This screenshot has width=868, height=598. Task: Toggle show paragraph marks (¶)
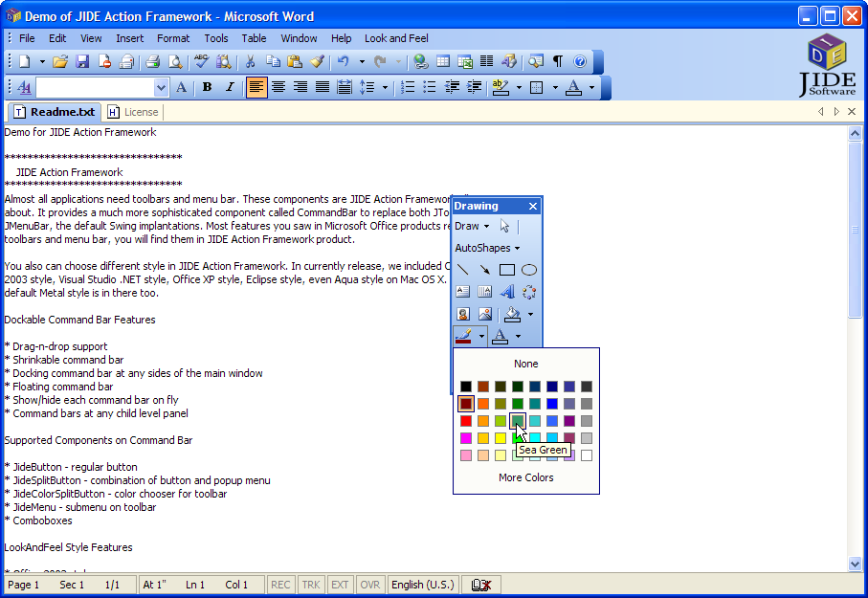(x=558, y=61)
